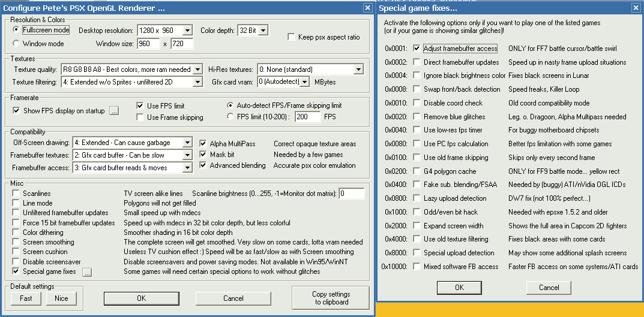
Task: Enable Use old frame skipping
Action: click(417, 158)
